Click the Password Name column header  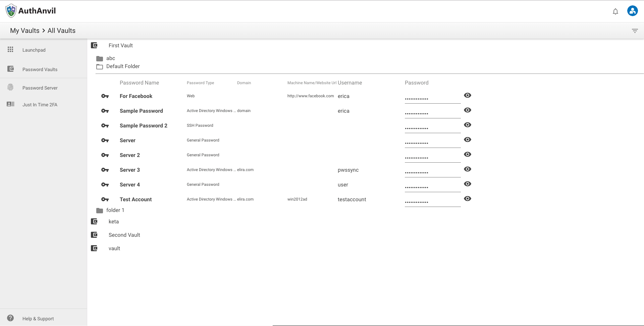point(139,83)
